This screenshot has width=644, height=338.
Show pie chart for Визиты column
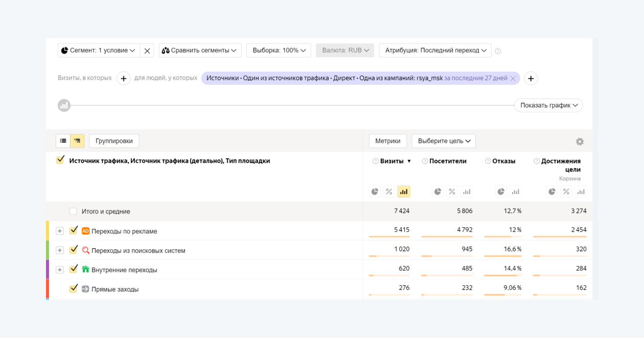click(375, 191)
